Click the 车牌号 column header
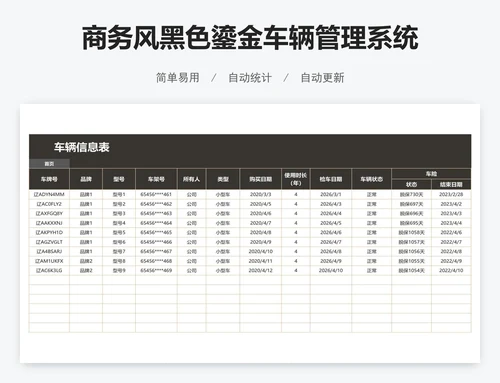The image size is (500, 383). (x=49, y=179)
